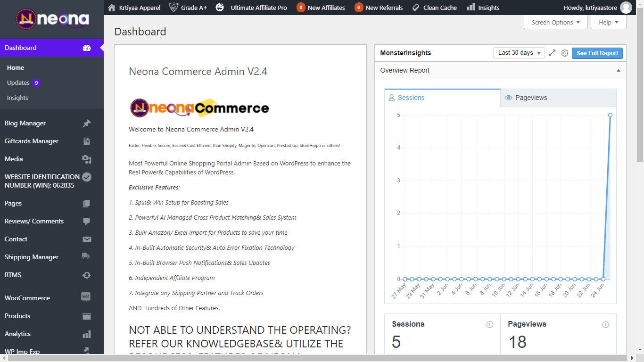
Task: Click the WooCommerce Woo logo icon
Action: [x=86, y=297]
